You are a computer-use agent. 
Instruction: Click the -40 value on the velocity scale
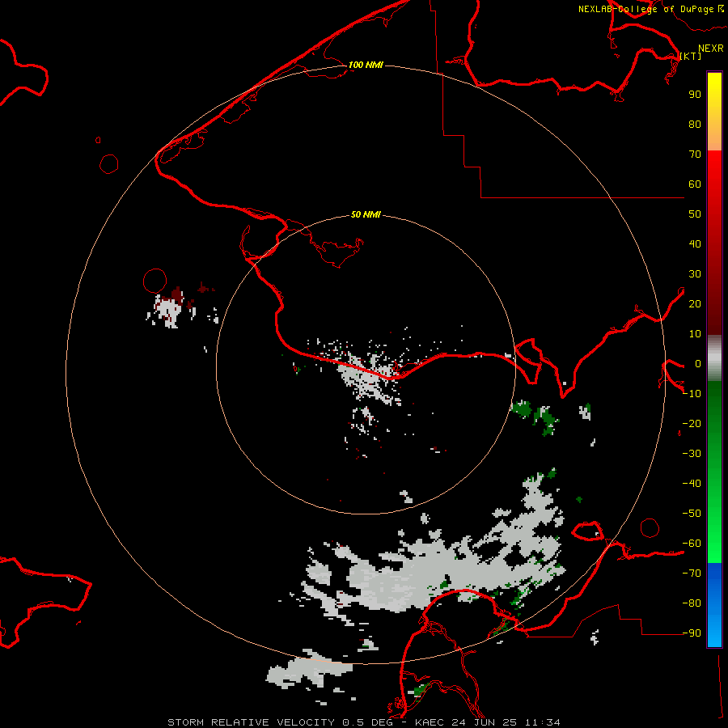pyautogui.click(x=692, y=484)
